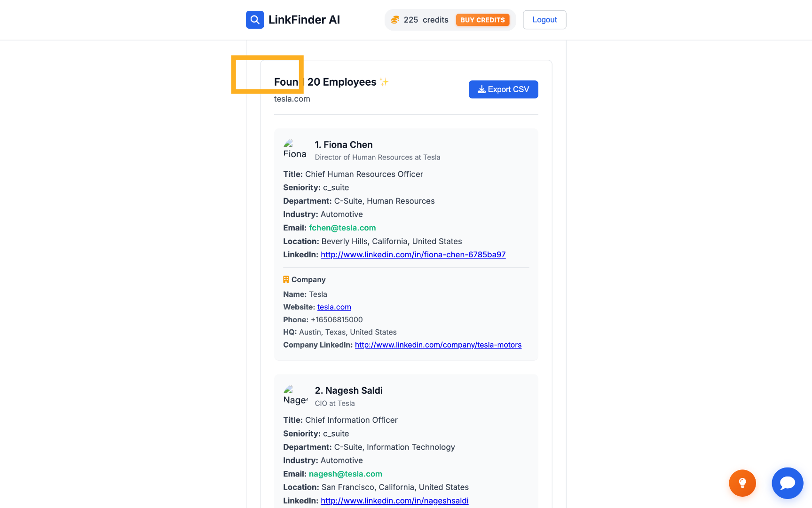The height and width of the screenshot is (508, 812).
Task: Click the phone number +16506815000
Action: pos(337,320)
